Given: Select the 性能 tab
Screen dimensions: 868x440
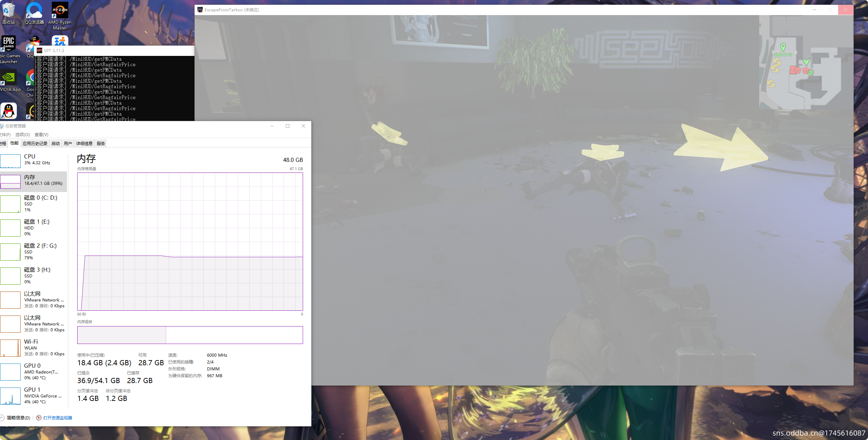Looking at the screenshot, I should (14, 143).
